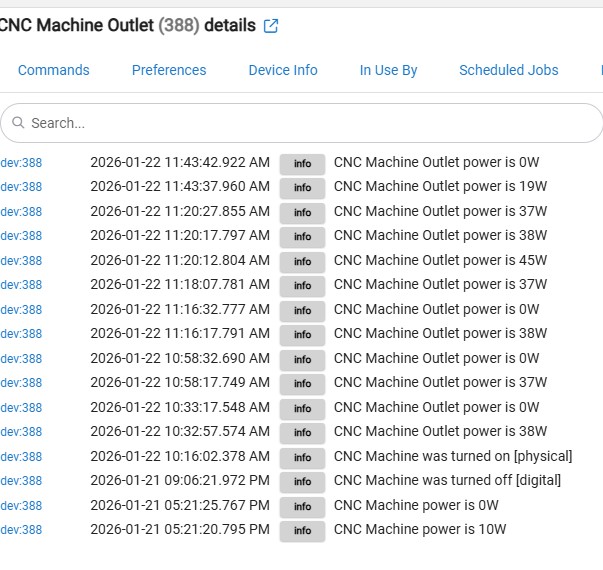Viewport: 603px width, 570px height.
Task: Click the magnifier icon in search box
Action: click(x=18, y=123)
